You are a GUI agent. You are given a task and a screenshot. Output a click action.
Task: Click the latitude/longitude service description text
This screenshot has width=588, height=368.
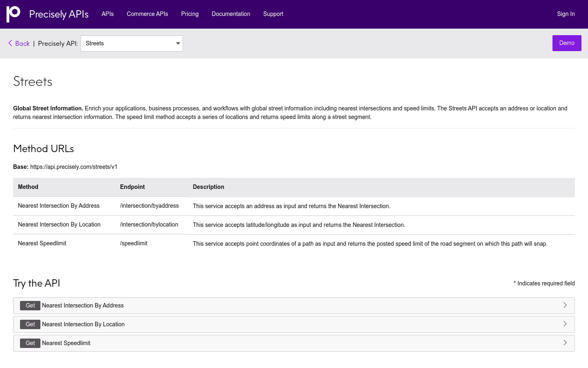click(299, 225)
